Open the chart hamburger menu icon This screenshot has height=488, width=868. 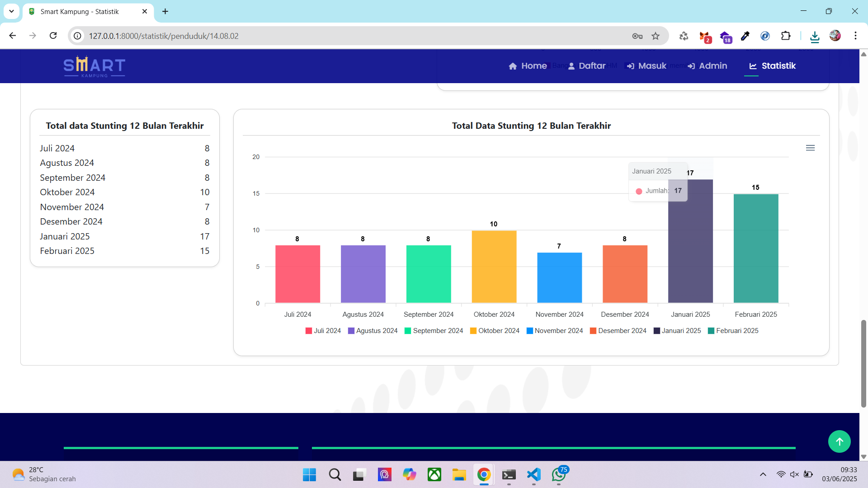click(810, 148)
